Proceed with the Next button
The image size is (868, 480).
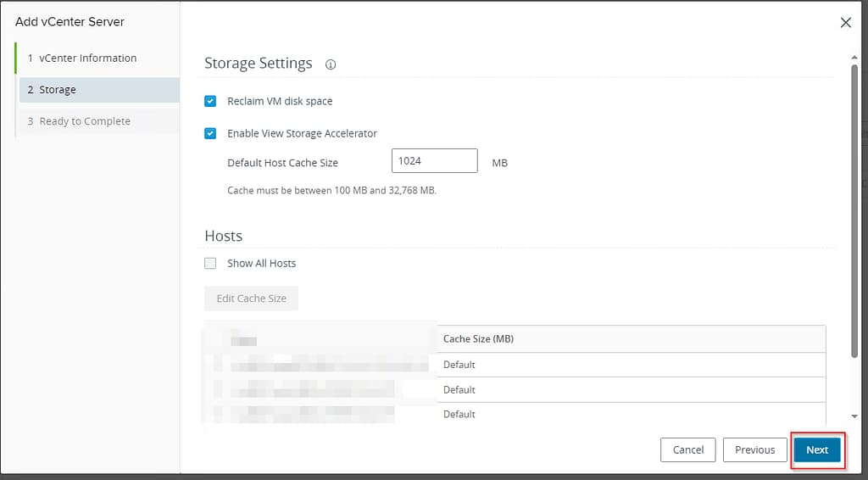[817, 449]
